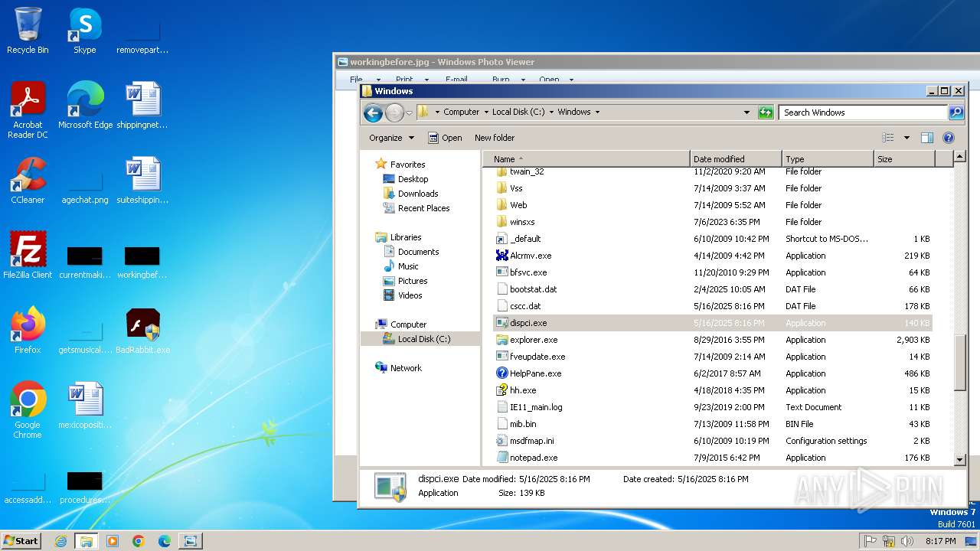Select Documents library

pyautogui.click(x=418, y=252)
